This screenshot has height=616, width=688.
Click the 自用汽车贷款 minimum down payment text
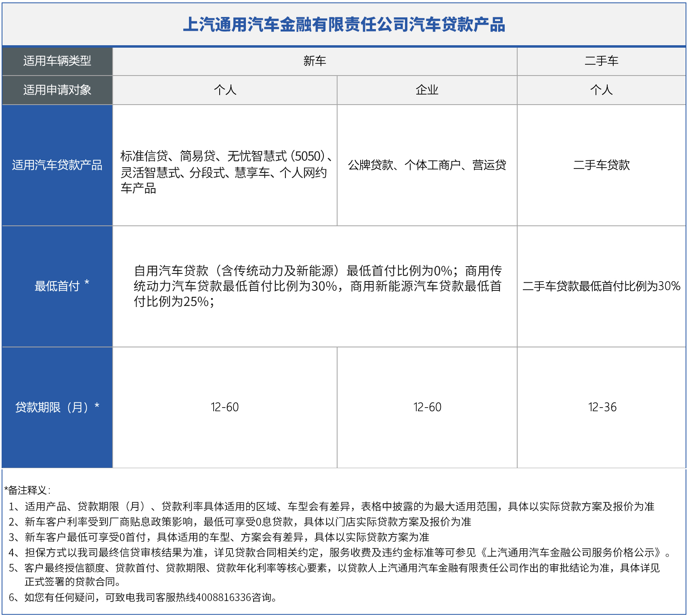click(317, 286)
